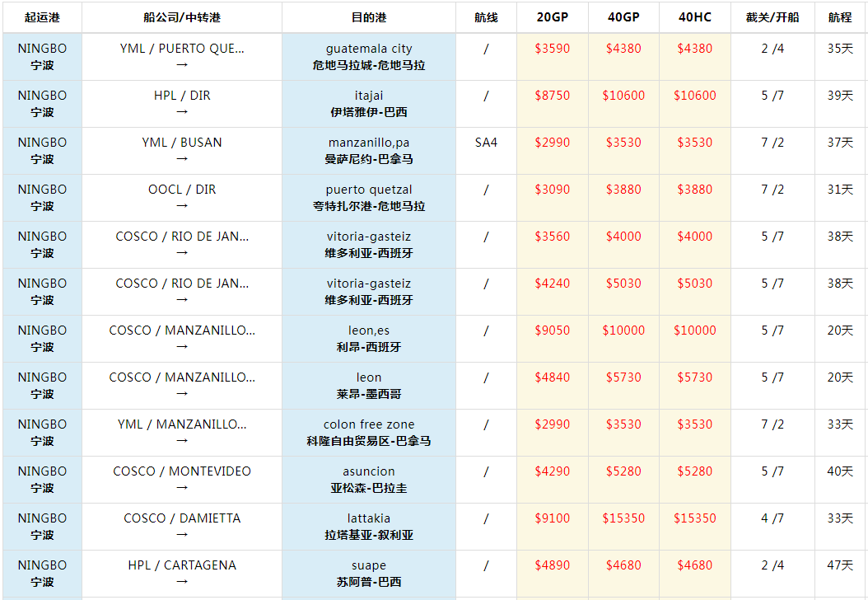
Task: Select the 20GP column header
Action: (552, 17)
